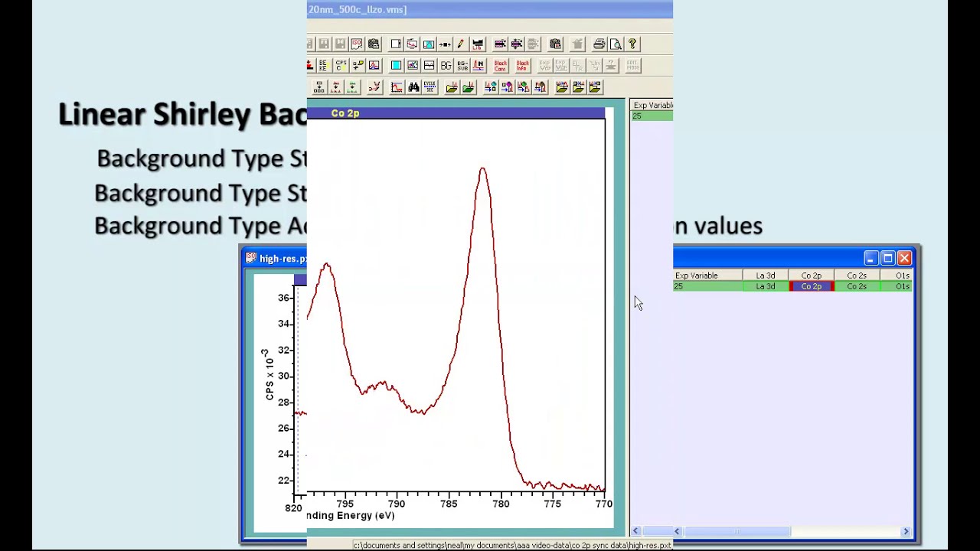Select the Co 2s column header
The image size is (980, 551).
click(857, 275)
